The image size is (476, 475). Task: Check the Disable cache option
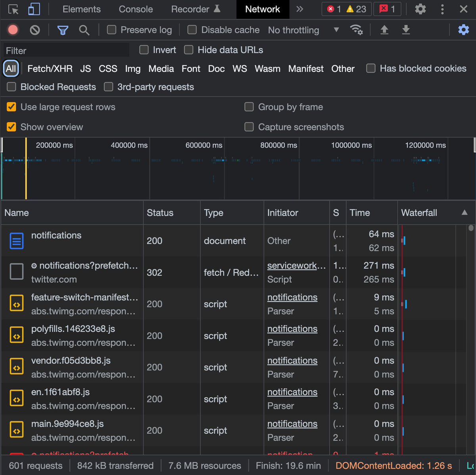(x=192, y=30)
